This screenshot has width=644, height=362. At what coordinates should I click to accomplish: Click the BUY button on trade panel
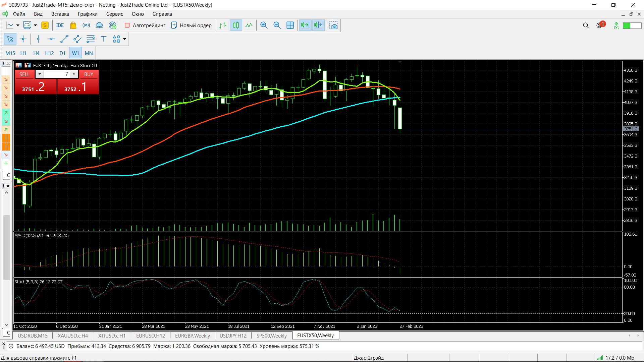tap(89, 74)
